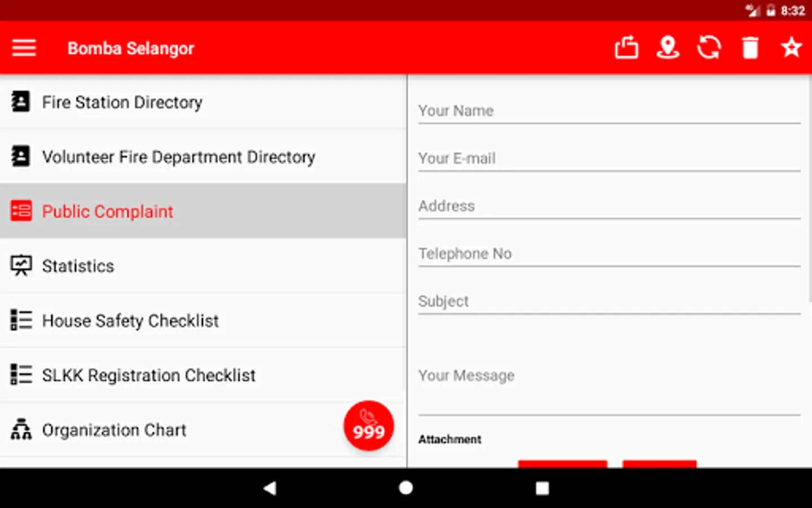This screenshot has width=812, height=508.
Task: Click the SLKK Registration Checklist list icon
Action: pyautogui.click(x=21, y=375)
